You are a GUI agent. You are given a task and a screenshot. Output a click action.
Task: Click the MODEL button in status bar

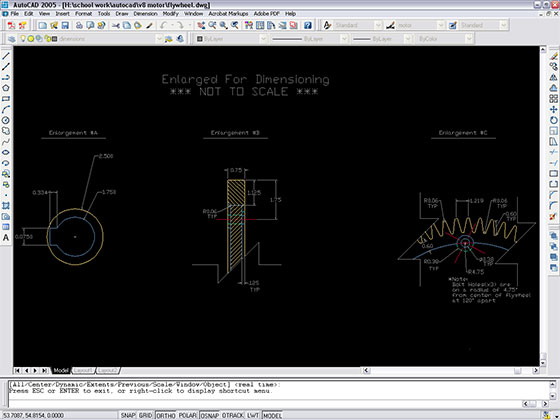(272, 415)
